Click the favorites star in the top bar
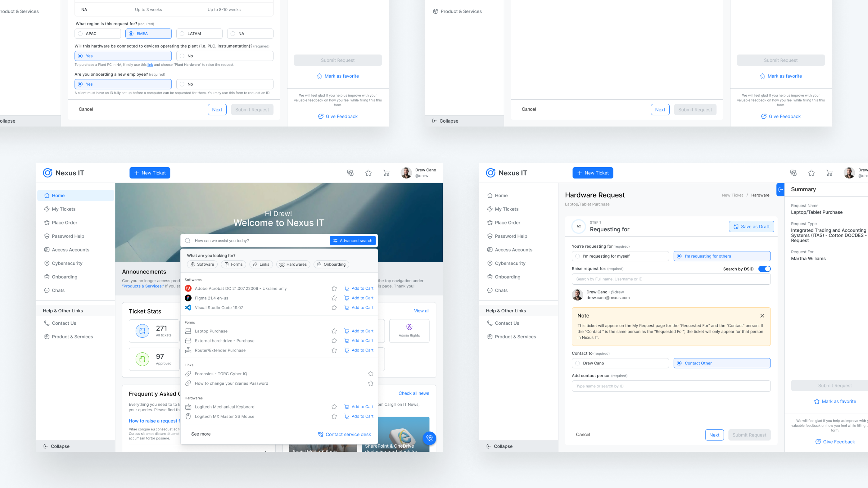868x488 pixels. pos(369,173)
